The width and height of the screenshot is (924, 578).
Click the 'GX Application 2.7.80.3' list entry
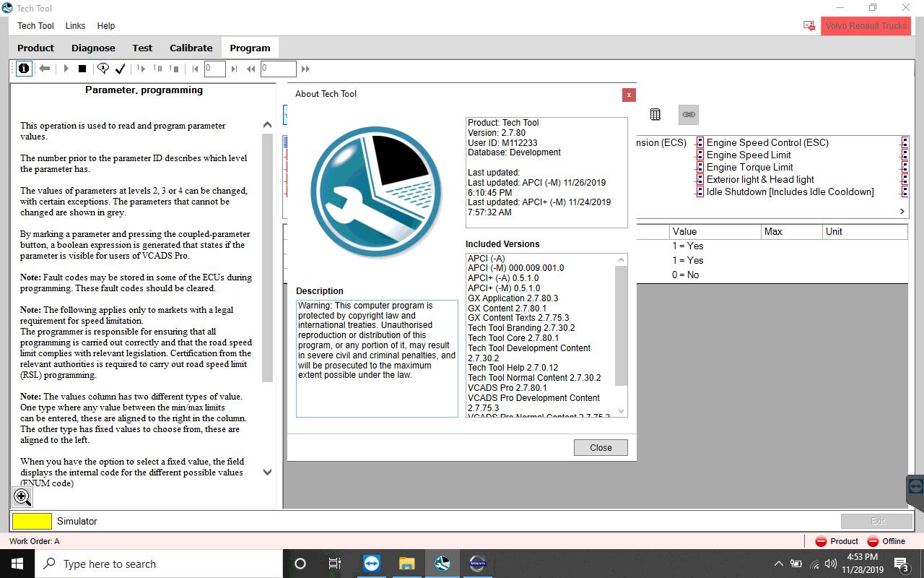point(513,298)
